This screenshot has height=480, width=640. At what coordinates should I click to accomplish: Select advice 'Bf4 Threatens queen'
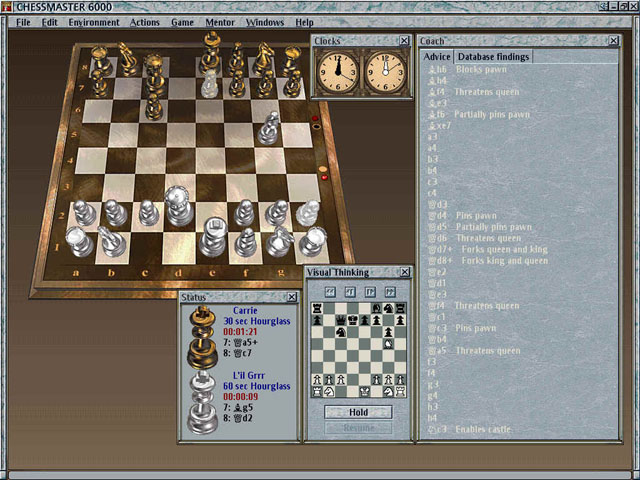click(473, 92)
